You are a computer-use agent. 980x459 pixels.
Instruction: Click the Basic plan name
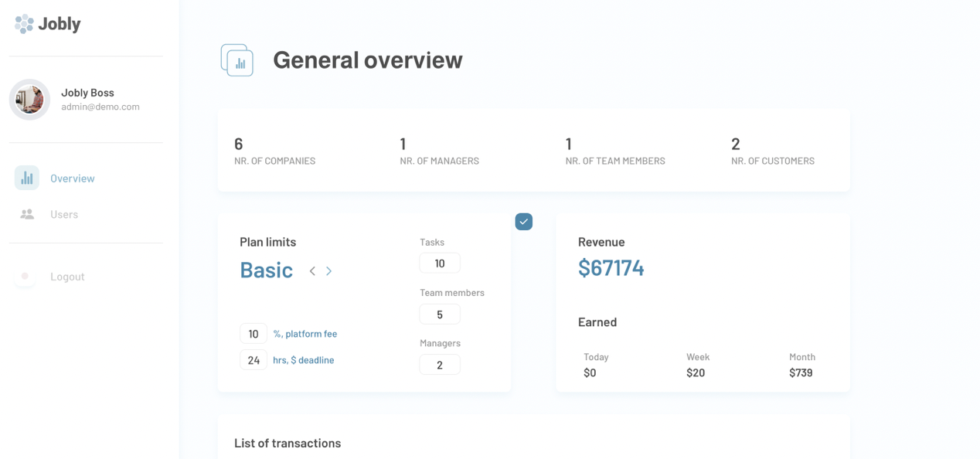click(x=267, y=270)
